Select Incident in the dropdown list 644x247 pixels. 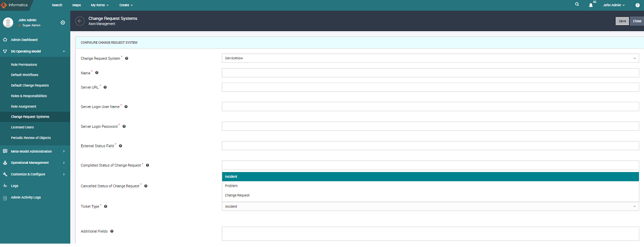point(430,176)
